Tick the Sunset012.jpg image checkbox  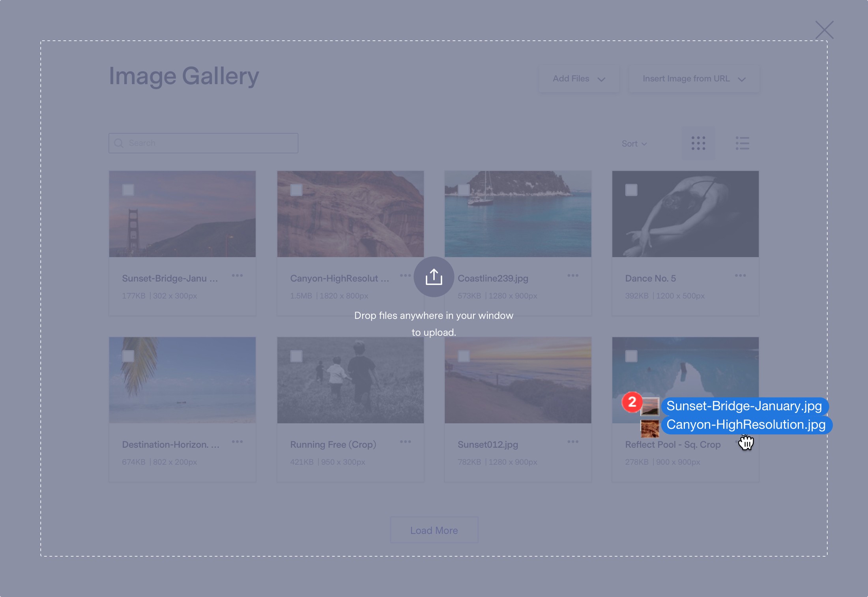tap(464, 356)
